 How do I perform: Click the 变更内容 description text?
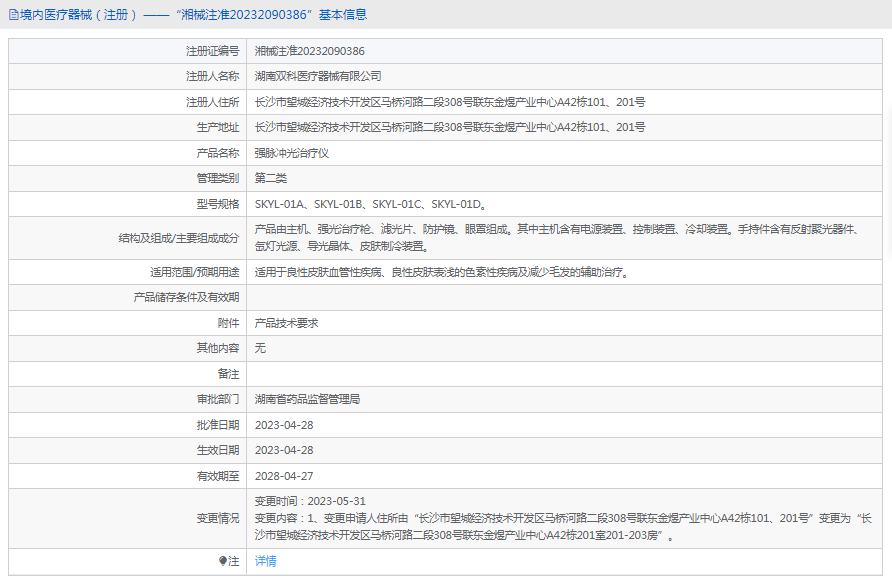[563, 527]
